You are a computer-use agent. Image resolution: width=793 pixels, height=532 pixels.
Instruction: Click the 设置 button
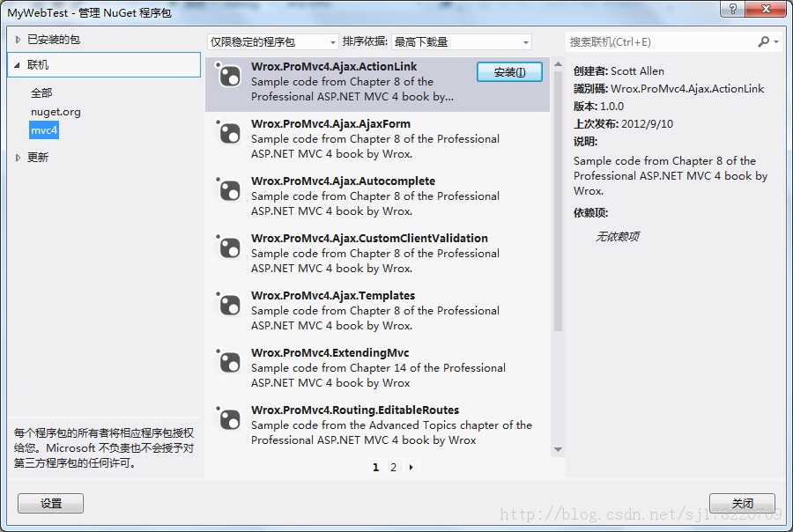pyautogui.click(x=50, y=503)
